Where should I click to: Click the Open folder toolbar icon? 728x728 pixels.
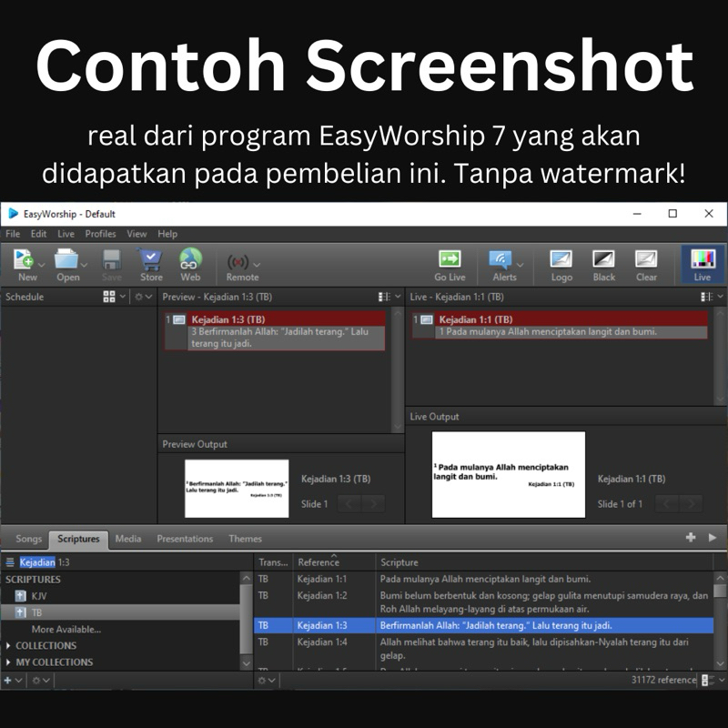pos(66,259)
